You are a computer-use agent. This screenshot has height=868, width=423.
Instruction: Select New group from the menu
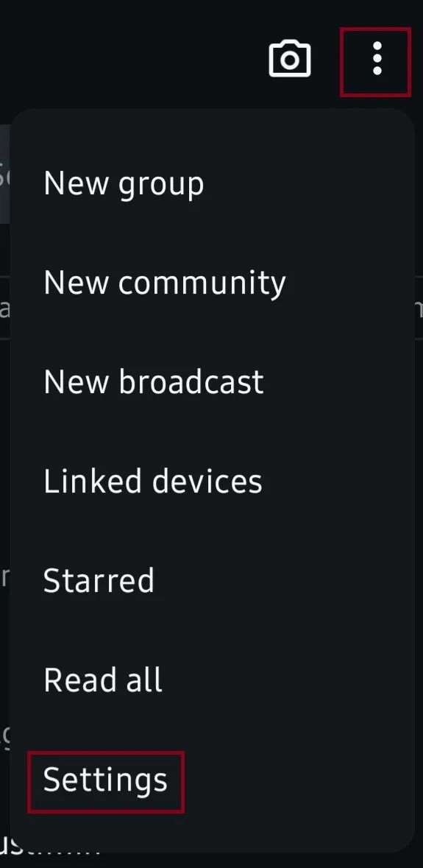212,183
